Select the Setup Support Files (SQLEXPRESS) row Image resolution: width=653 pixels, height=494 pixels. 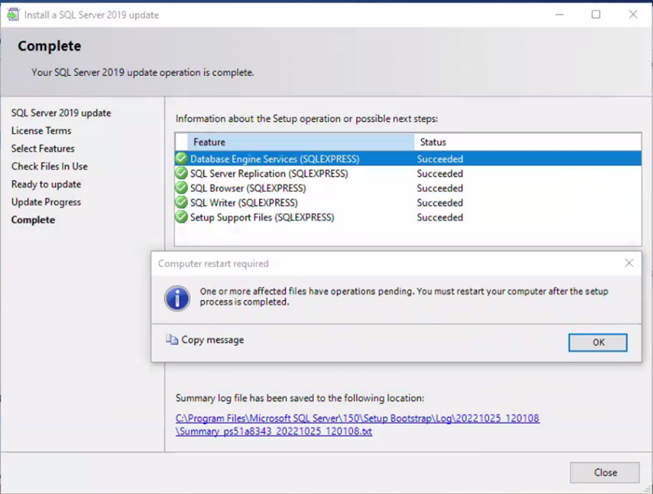408,217
